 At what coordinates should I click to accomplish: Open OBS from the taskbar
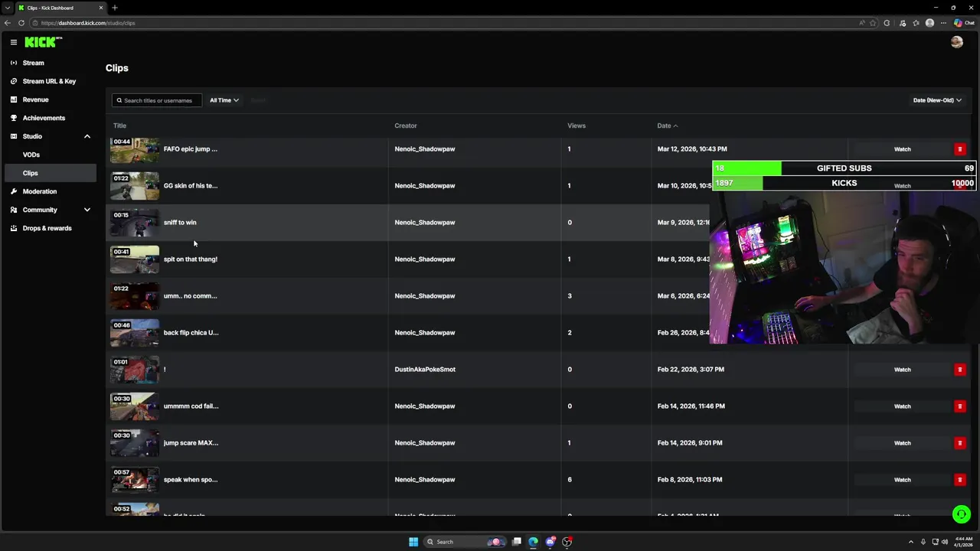point(567,542)
